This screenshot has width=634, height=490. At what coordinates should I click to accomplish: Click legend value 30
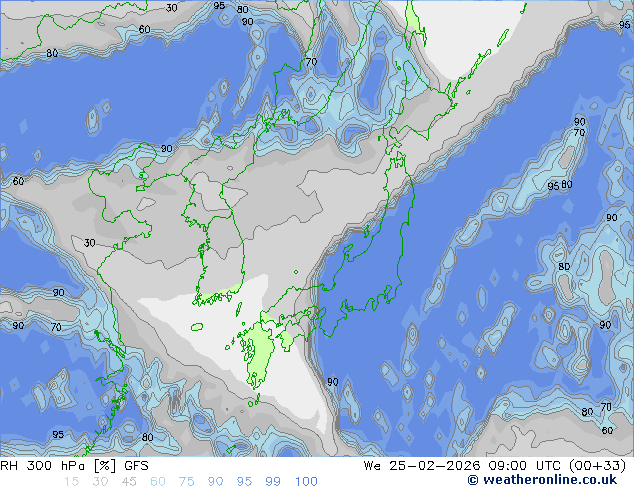(100, 482)
